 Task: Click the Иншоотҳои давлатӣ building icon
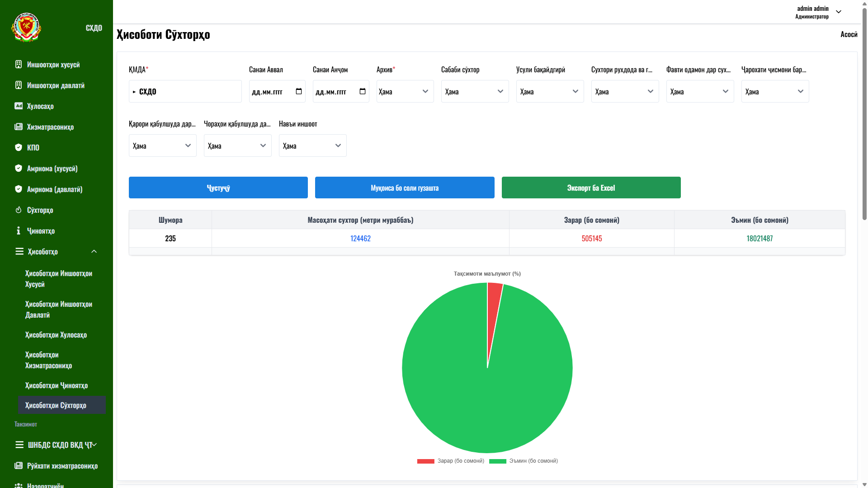click(19, 85)
